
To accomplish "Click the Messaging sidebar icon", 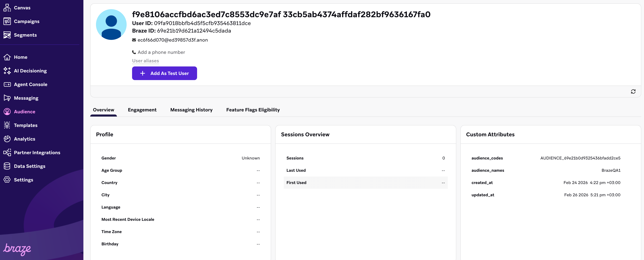I will [x=7, y=98].
